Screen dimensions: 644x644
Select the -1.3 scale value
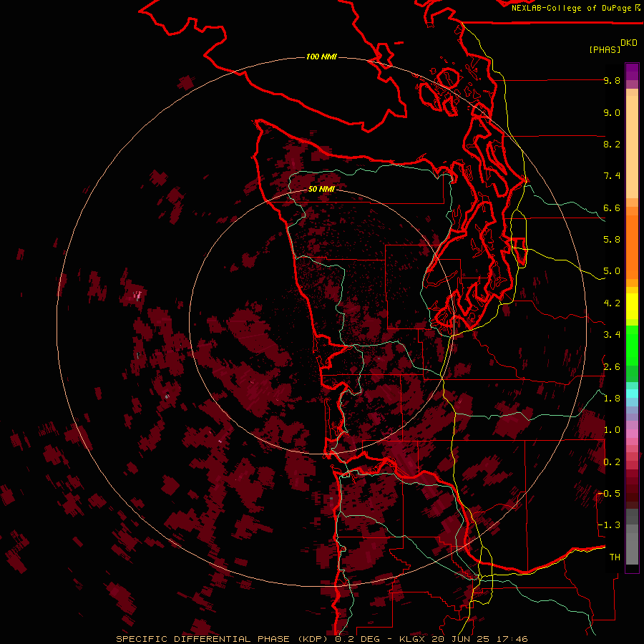click(609, 525)
